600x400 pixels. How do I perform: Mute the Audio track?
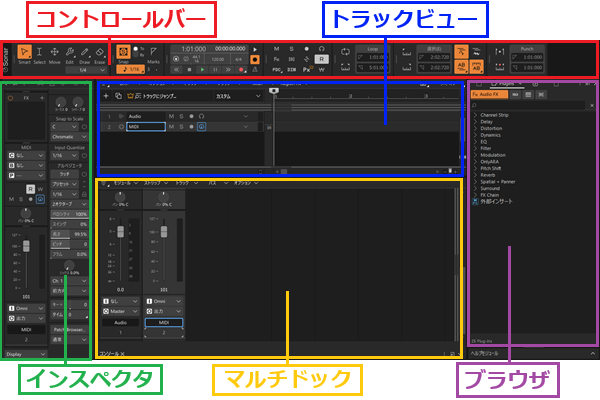171,116
